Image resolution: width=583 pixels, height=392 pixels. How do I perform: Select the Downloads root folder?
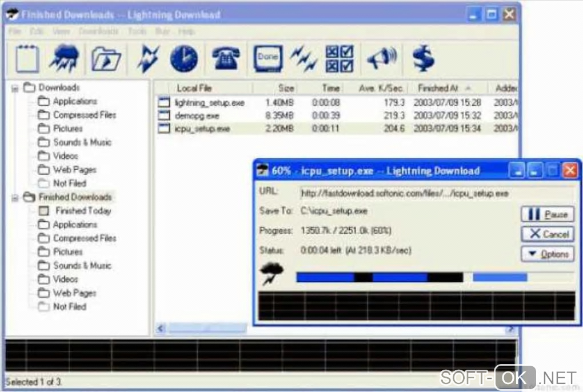pyautogui.click(x=51, y=87)
